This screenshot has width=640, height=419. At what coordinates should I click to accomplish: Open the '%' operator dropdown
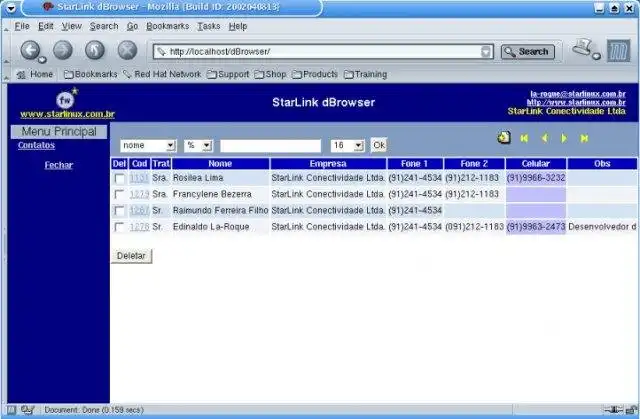198,146
